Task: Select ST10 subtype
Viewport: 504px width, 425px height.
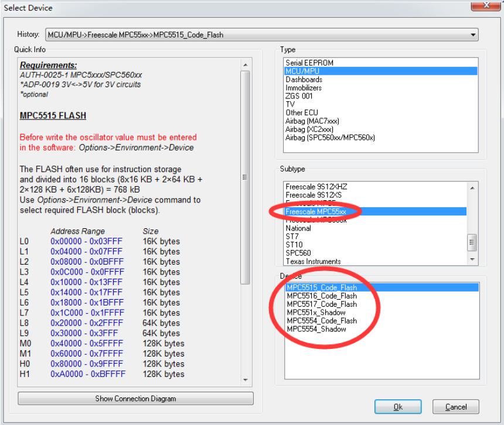Action: coord(376,245)
